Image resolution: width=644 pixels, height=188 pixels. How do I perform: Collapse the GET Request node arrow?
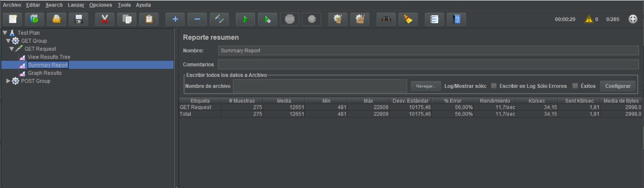(x=12, y=49)
